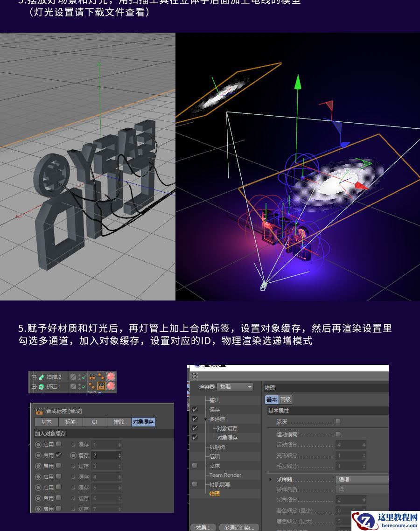420x531 pixels.
Task: Select the Sweep object 扫描.2 icon
Action: (x=42, y=377)
